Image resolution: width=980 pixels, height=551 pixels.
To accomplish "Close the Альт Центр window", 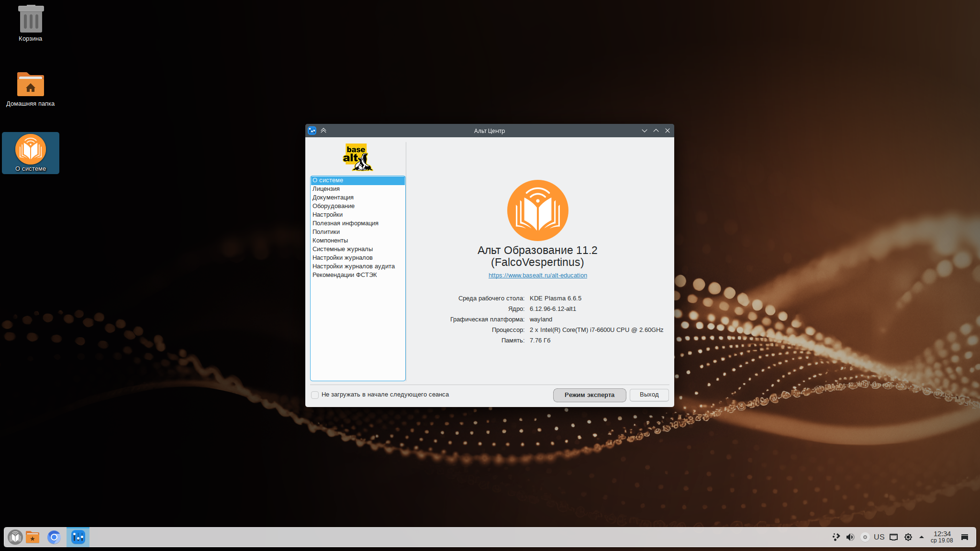I will click(x=668, y=131).
